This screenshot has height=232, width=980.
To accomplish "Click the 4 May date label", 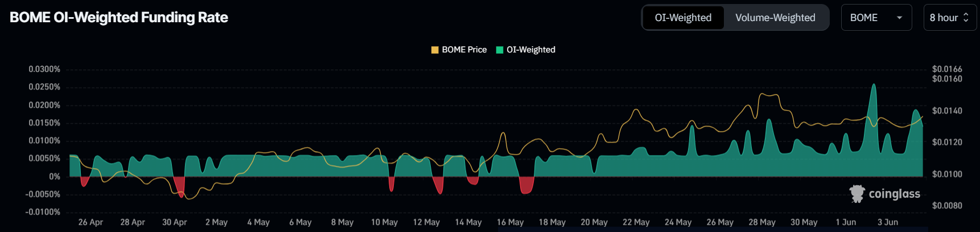I will (258, 222).
